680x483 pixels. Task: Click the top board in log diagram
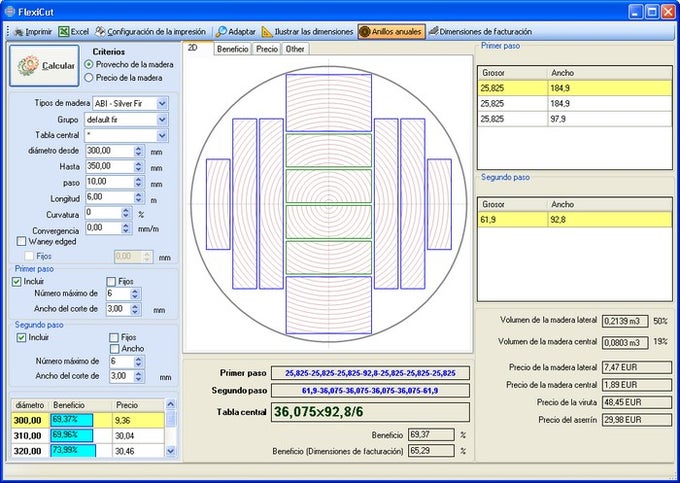point(329,103)
